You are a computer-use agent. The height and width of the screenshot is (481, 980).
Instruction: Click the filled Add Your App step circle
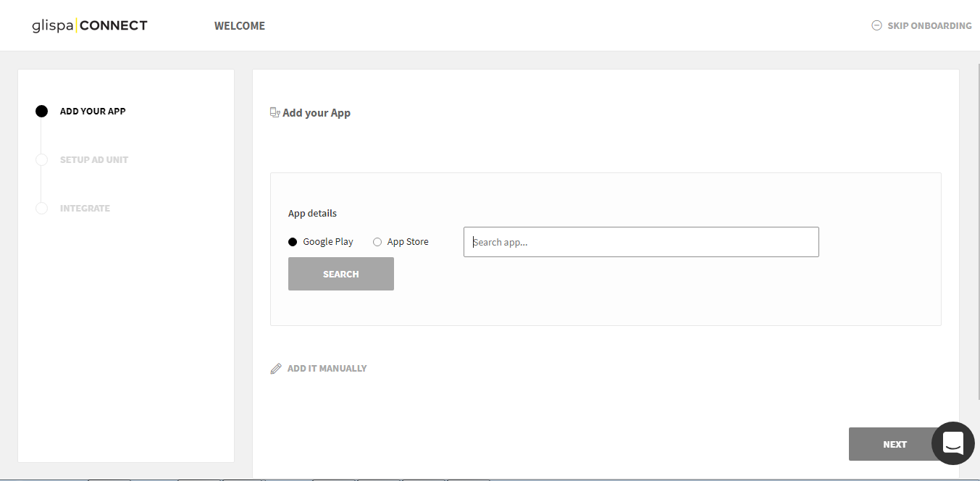[x=42, y=112]
